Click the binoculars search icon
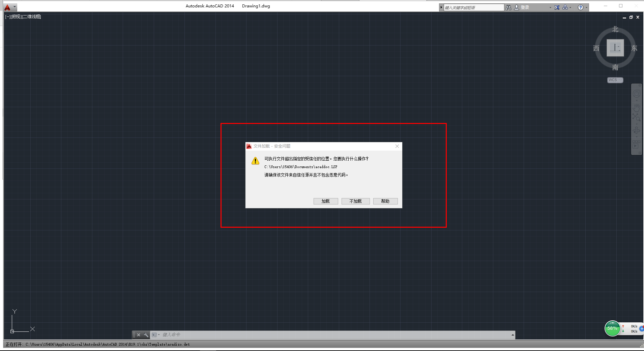Image resolution: width=644 pixels, height=351 pixels. 508,7
